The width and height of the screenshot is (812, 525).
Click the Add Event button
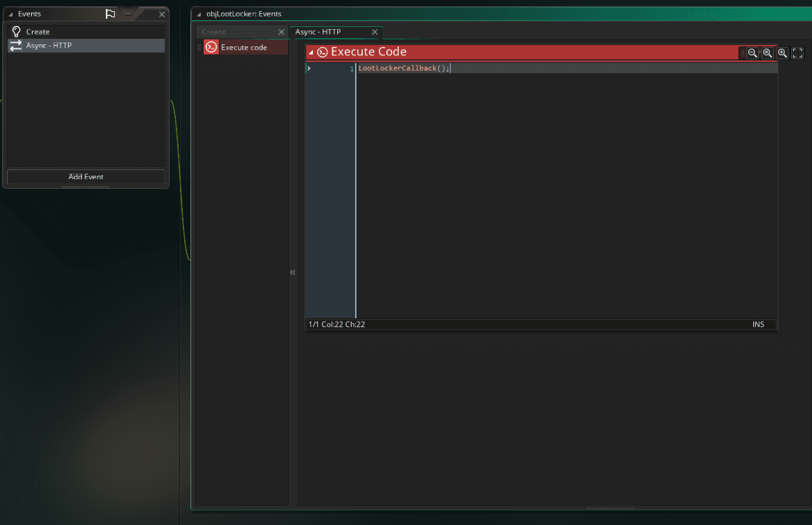point(86,177)
